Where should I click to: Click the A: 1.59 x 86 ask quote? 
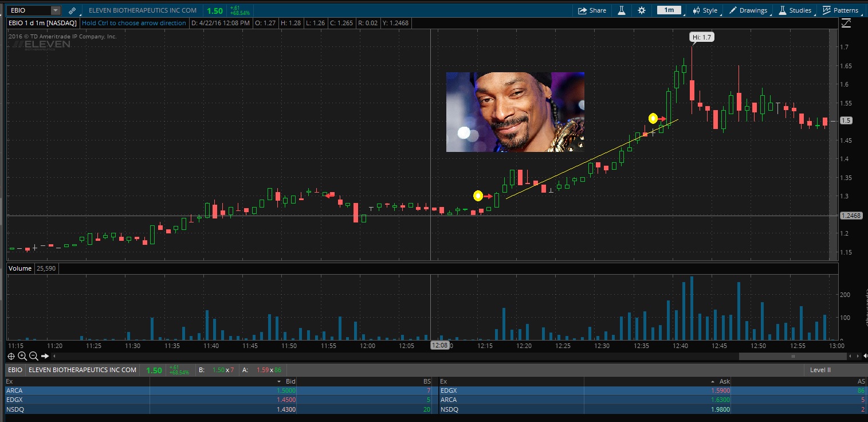(x=262, y=370)
